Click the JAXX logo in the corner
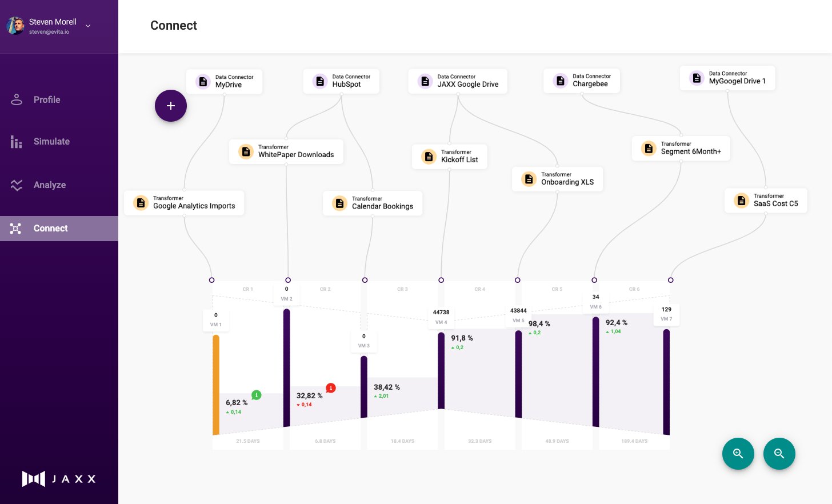This screenshot has height=504, width=832. pyautogui.click(x=59, y=479)
